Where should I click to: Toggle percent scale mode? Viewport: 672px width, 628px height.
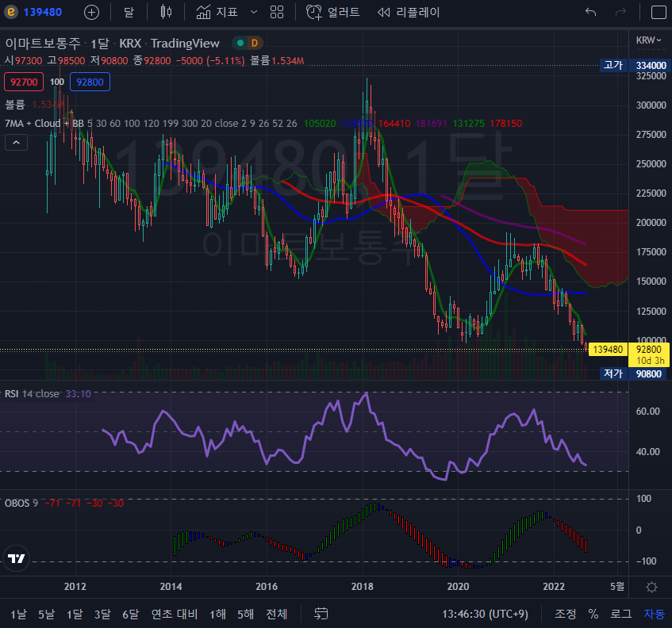point(593,614)
